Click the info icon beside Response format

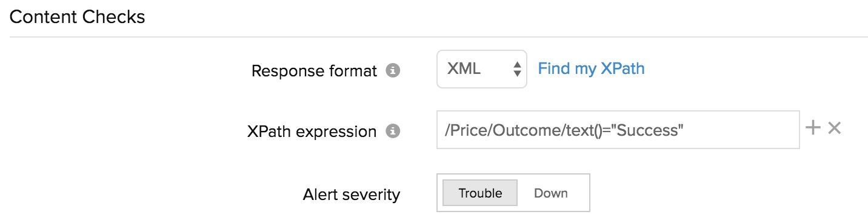(393, 70)
